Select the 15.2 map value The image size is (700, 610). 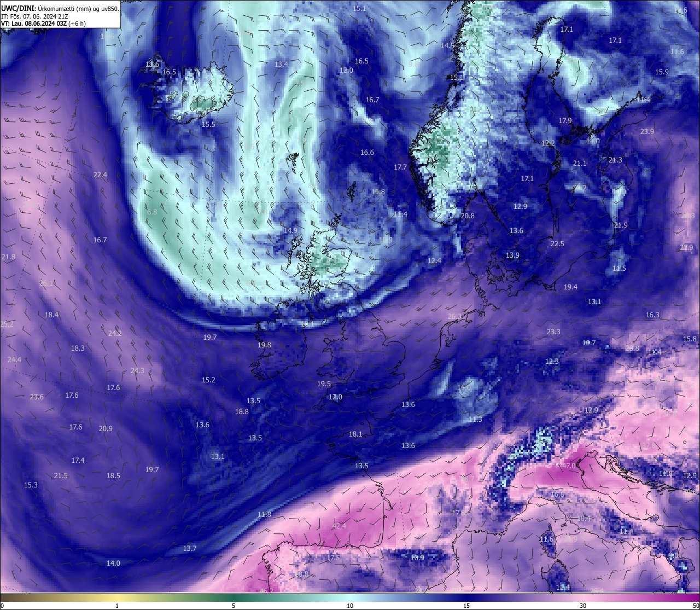(x=208, y=380)
